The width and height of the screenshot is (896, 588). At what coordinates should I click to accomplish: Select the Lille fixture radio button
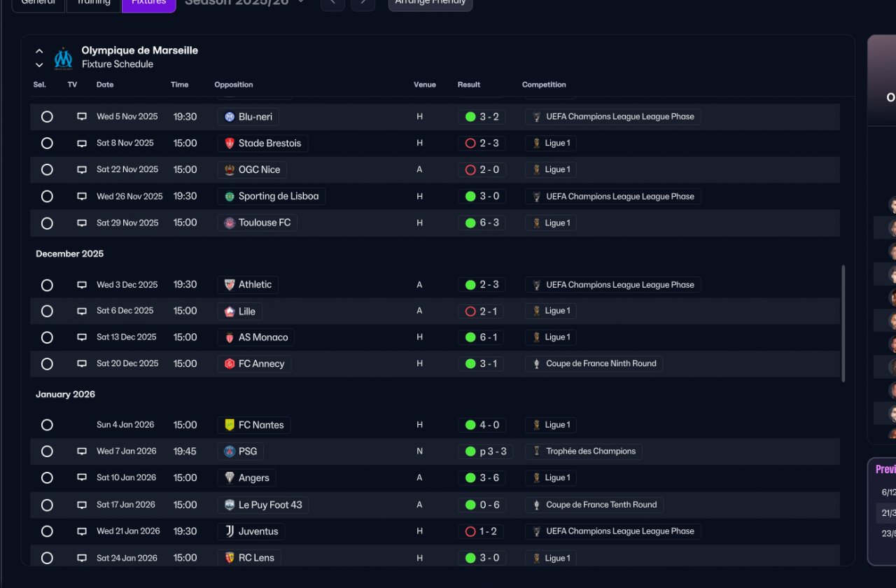47,311
